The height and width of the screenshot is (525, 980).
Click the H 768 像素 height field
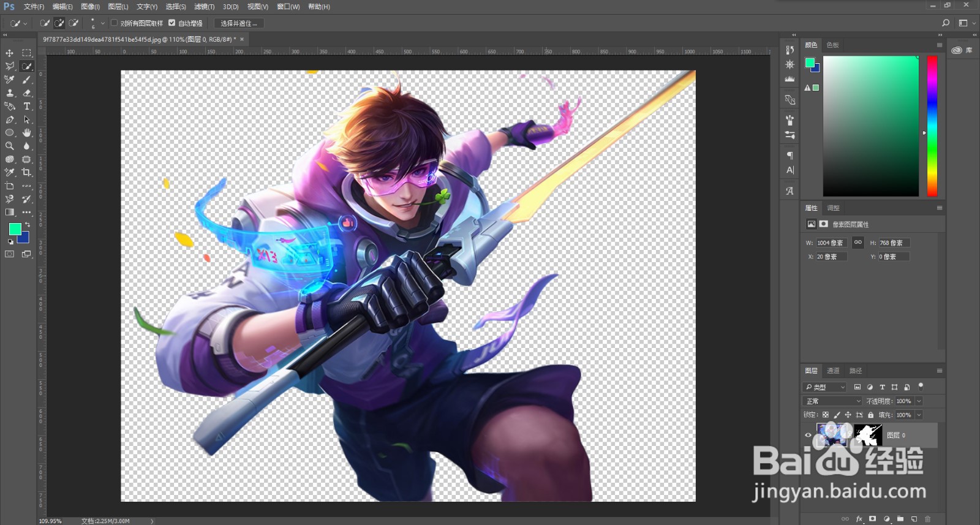coord(894,243)
